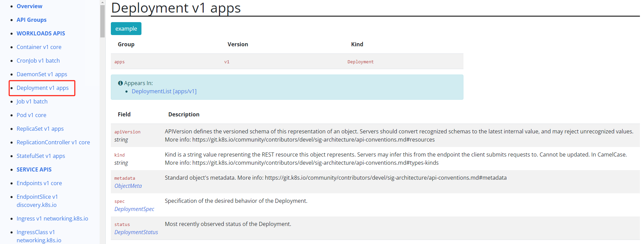Click the status description text
Screen dimensions: 644x244
point(228,224)
